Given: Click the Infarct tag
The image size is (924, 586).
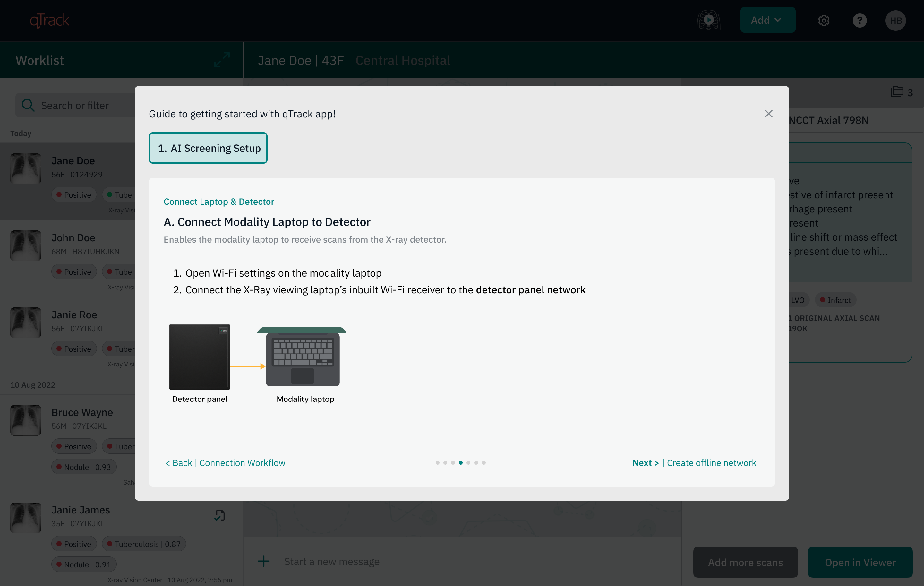Looking at the screenshot, I should click(835, 300).
